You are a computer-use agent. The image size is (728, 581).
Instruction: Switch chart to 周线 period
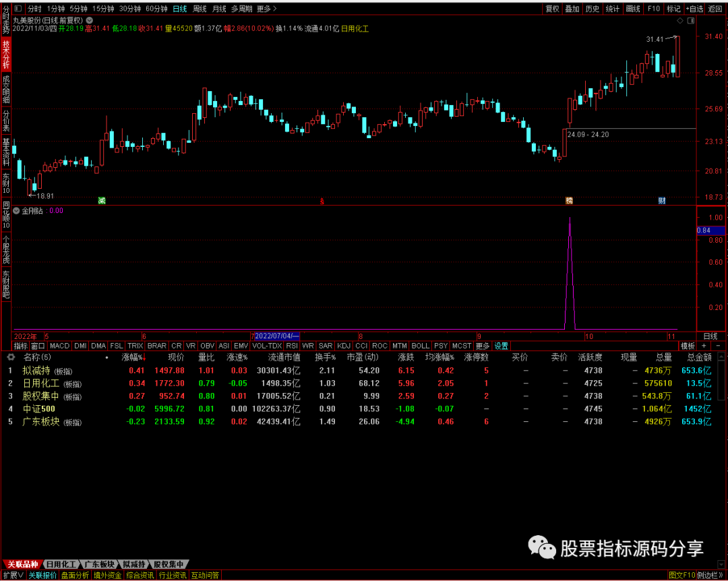point(200,9)
